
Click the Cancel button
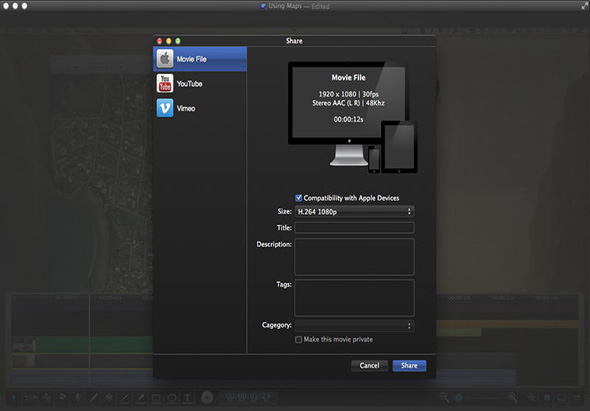(x=369, y=365)
